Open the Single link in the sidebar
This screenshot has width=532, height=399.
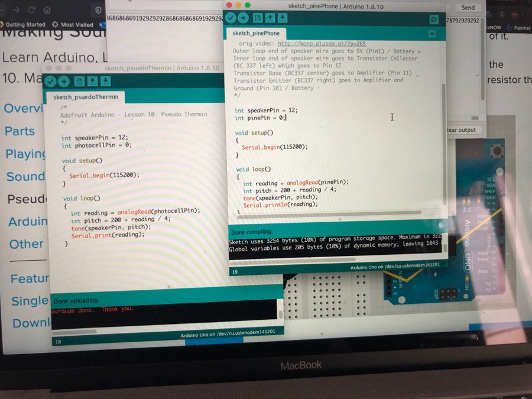[x=30, y=301]
